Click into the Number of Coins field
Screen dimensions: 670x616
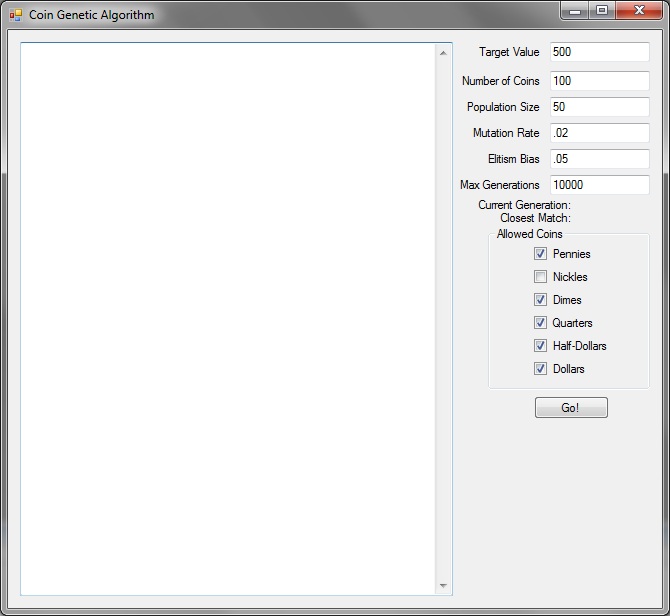(x=599, y=81)
